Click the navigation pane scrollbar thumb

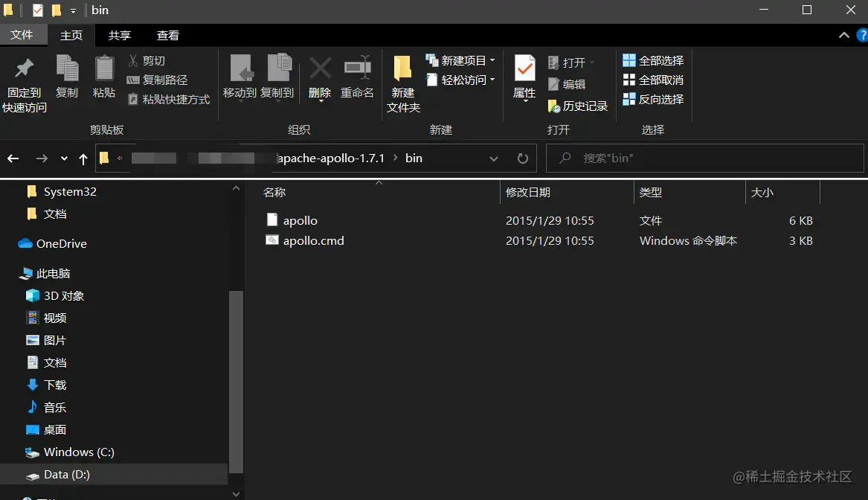pyautogui.click(x=236, y=382)
